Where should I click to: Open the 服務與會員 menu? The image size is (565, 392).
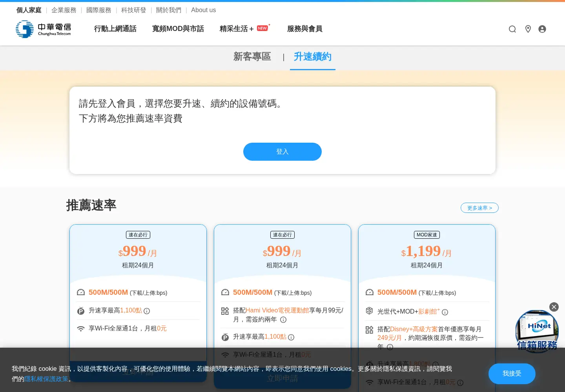305,29
